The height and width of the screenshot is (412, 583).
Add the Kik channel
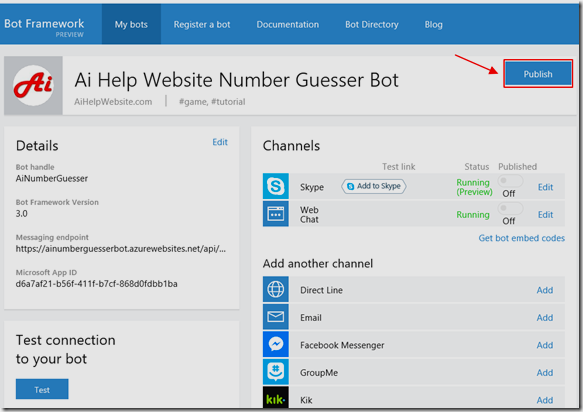coord(545,400)
